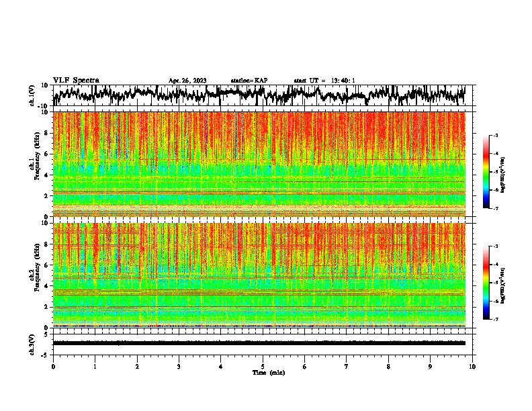The image size is (532, 411).
Task: Click time axis tick label "3"
Action: click(179, 367)
